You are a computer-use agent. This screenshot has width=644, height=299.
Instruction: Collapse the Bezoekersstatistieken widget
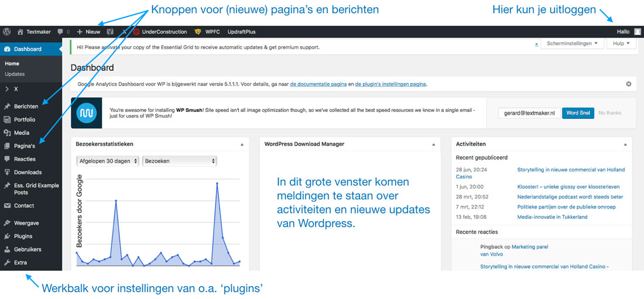pyautogui.click(x=242, y=145)
